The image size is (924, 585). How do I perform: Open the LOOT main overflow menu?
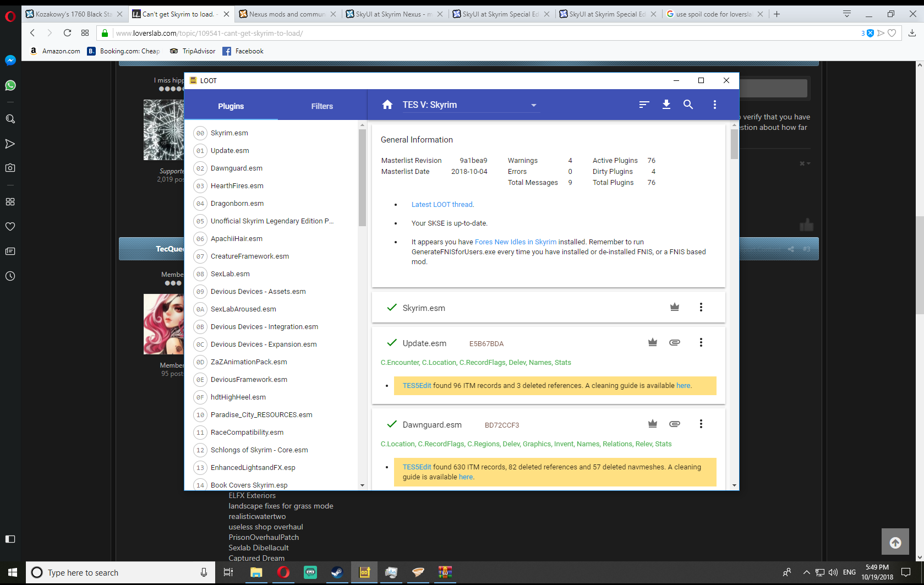pyautogui.click(x=715, y=105)
